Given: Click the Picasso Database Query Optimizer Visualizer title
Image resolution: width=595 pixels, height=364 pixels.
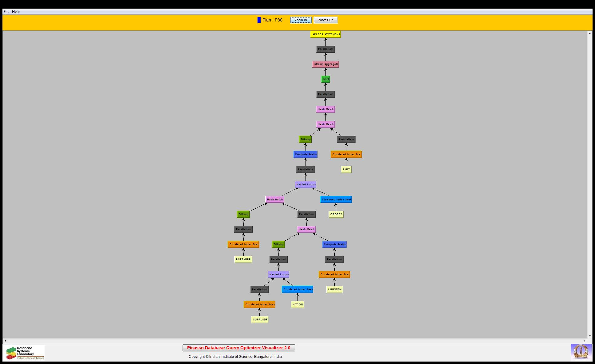Looking at the screenshot, I should [x=238, y=348].
